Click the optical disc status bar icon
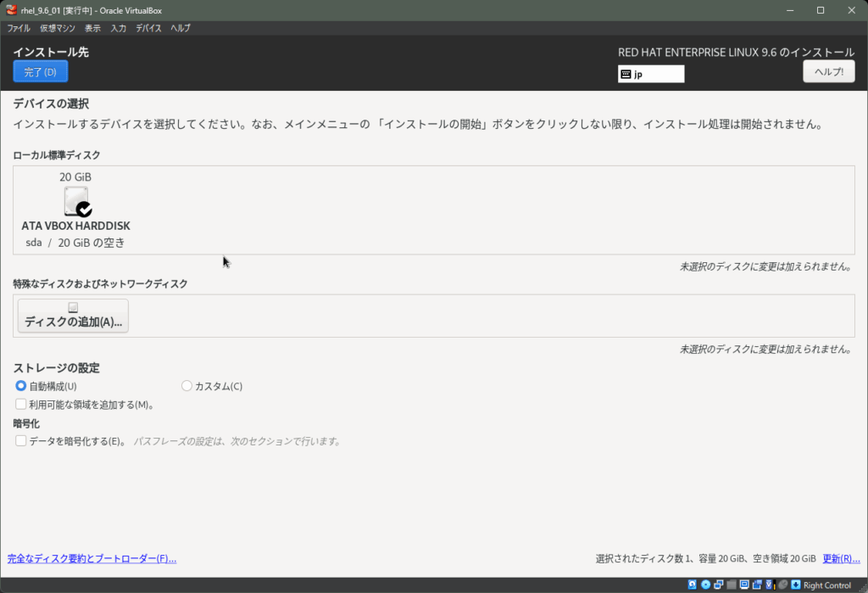The image size is (868, 593). [x=706, y=585]
